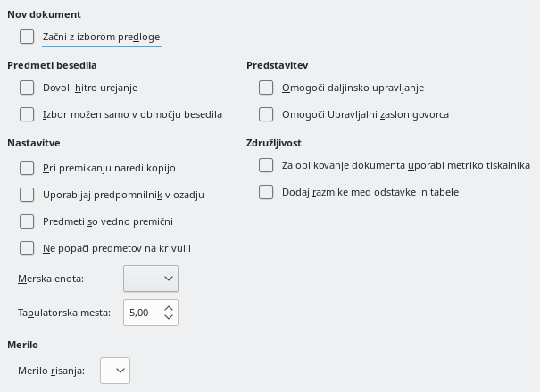The height and width of the screenshot is (392, 540).
Task: Open the 'Merska enota' dropdown
Action: pyautogui.click(x=151, y=279)
